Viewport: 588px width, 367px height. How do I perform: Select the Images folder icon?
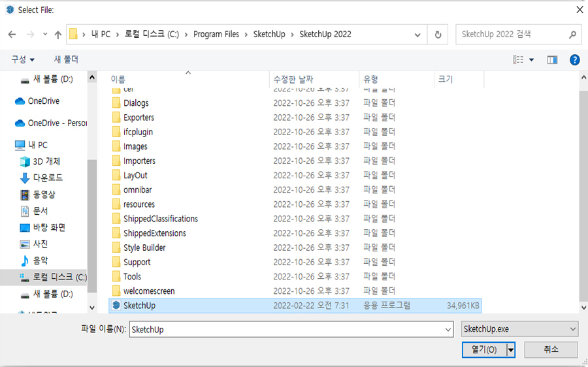coord(116,146)
